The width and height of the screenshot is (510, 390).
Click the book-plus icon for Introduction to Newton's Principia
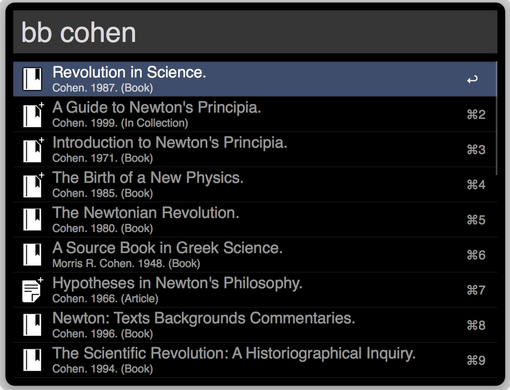[x=33, y=149]
